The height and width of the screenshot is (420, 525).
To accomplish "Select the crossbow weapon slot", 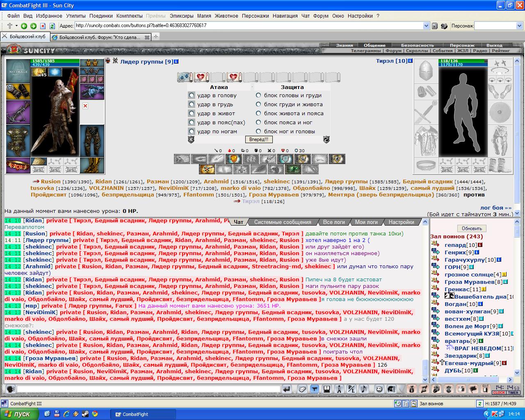I will pyautogui.click(x=18, y=112).
